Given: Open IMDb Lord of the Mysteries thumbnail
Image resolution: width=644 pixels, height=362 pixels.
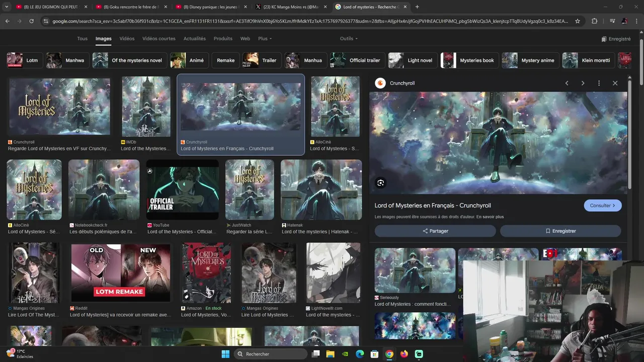Looking at the screenshot, I should (146, 107).
